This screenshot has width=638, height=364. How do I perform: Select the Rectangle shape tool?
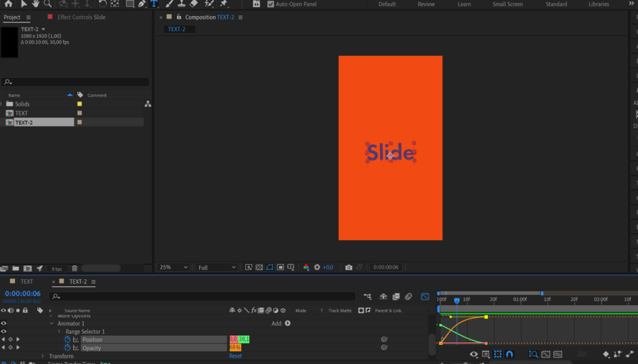(x=130, y=4)
